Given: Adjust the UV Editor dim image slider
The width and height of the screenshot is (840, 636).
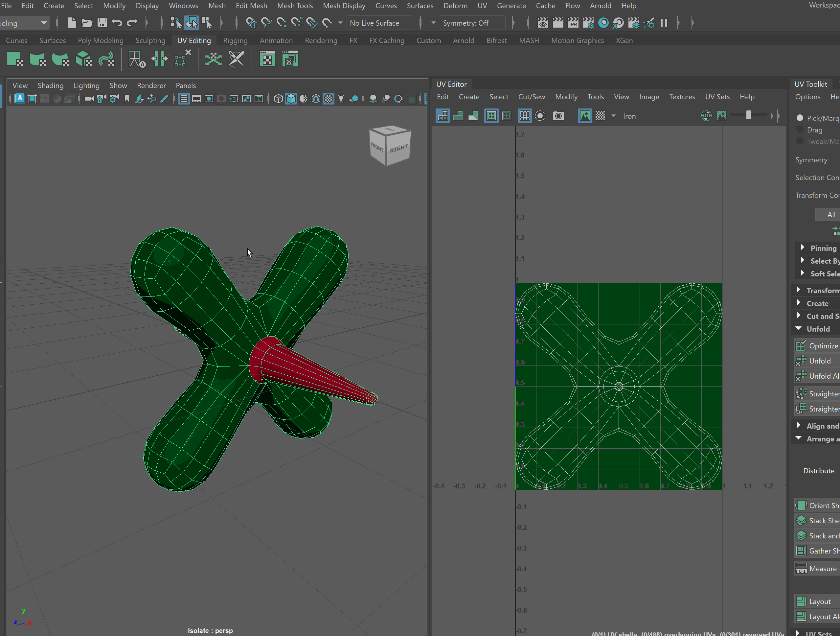Looking at the screenshot, I should 748,115.
